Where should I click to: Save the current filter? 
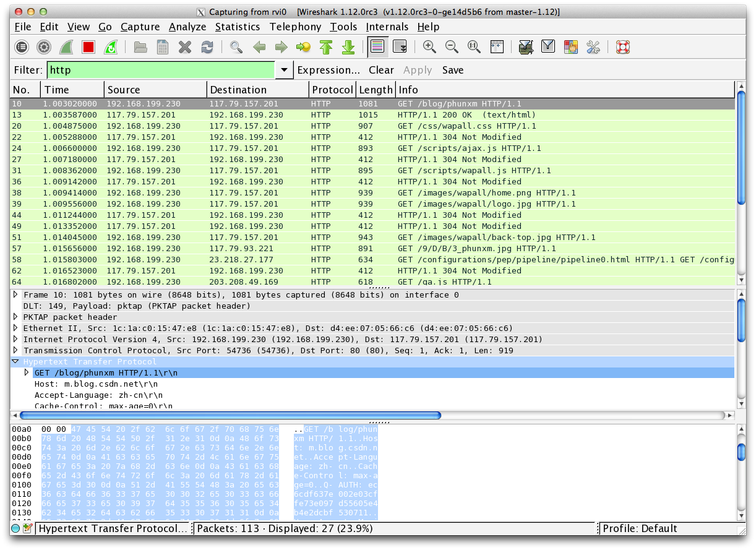click(453, 70)
